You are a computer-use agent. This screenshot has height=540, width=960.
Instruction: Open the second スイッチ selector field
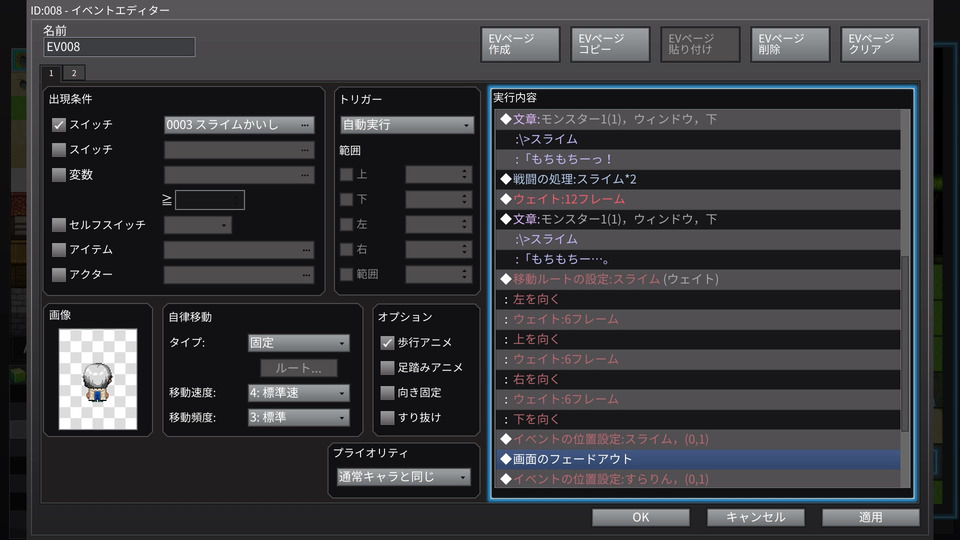click(x=239, y=150)
